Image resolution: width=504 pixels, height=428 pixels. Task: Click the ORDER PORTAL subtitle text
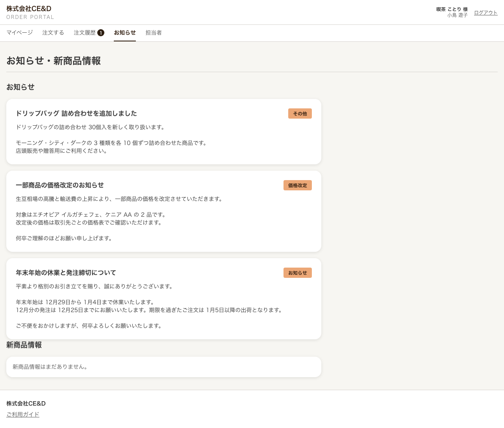30,17
